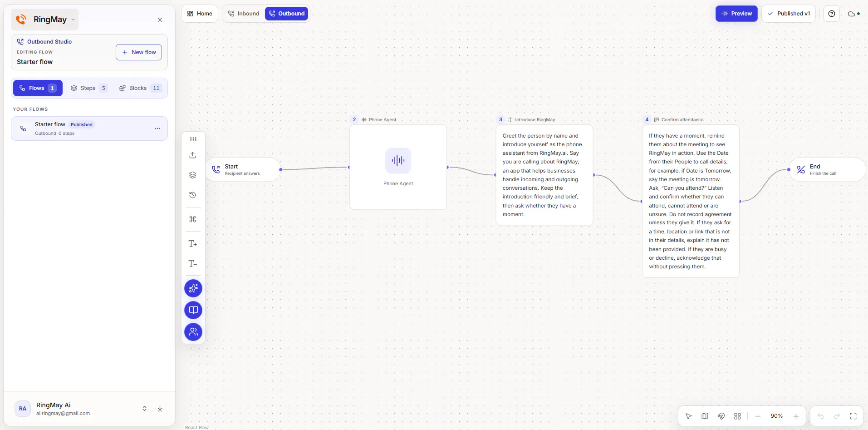Click download icon beside RingMay Ai account
The width and height of the screenshot is (868, 430).
click(x=160, y=409)
